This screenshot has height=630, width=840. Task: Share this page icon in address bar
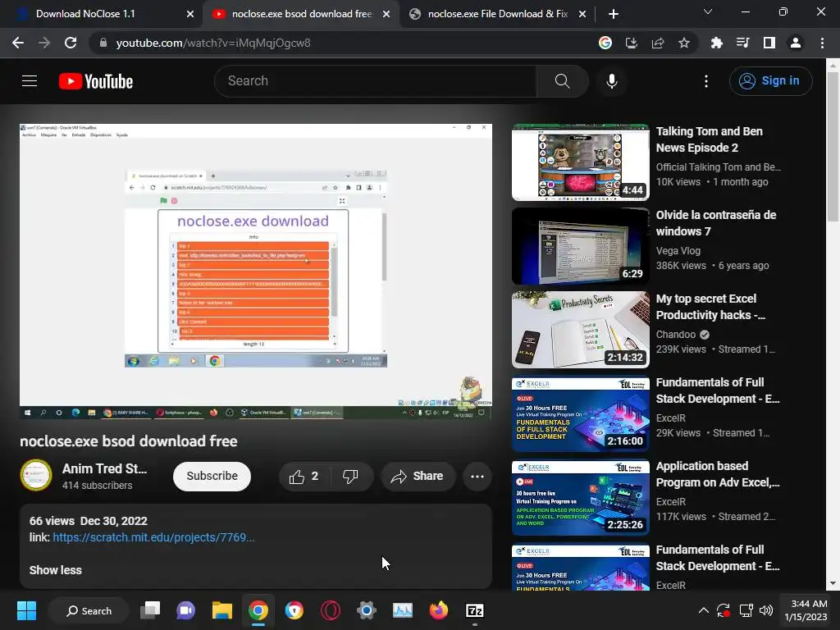(x=657, y=43)
